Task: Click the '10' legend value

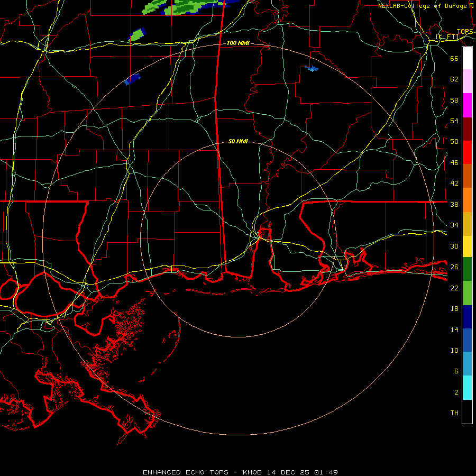Action: pos(454,350)
